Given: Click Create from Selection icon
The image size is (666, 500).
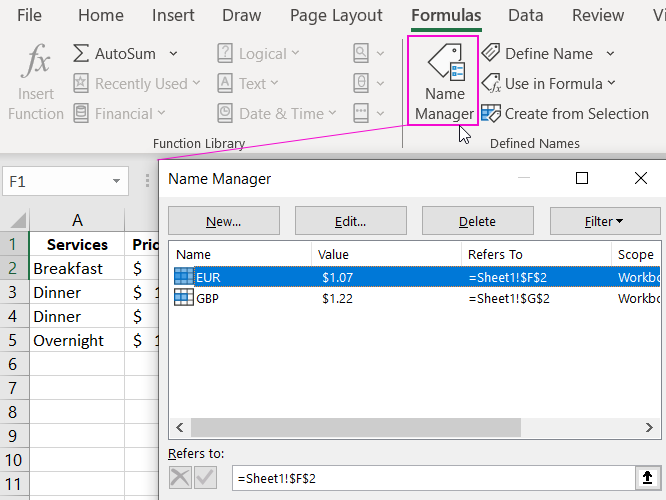Looking at the screenshot, I should point(491,113).
